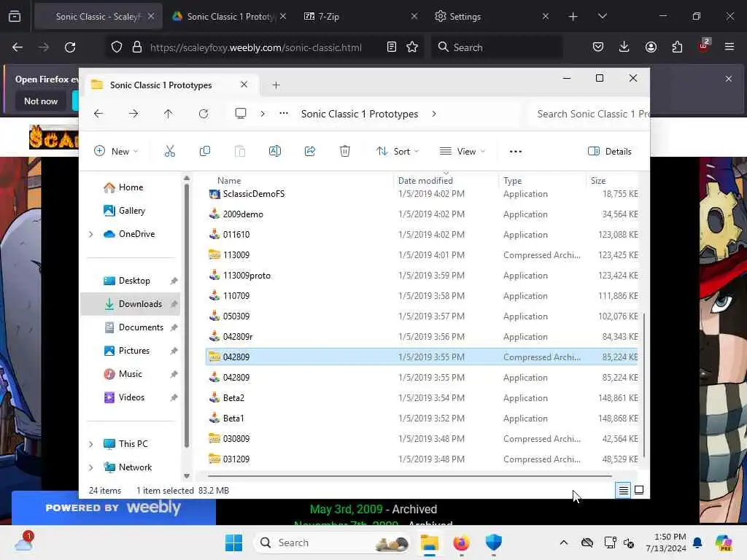Image resolution: width=747 pixels, height=560 pixels.
Task: Add a new File Explorer tab
Action: pos(276,85)
